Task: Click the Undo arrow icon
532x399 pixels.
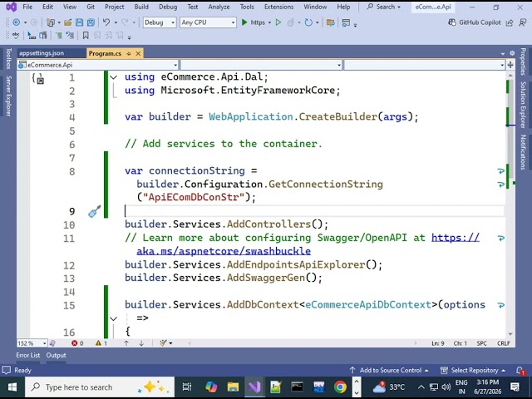Action: 106,22
